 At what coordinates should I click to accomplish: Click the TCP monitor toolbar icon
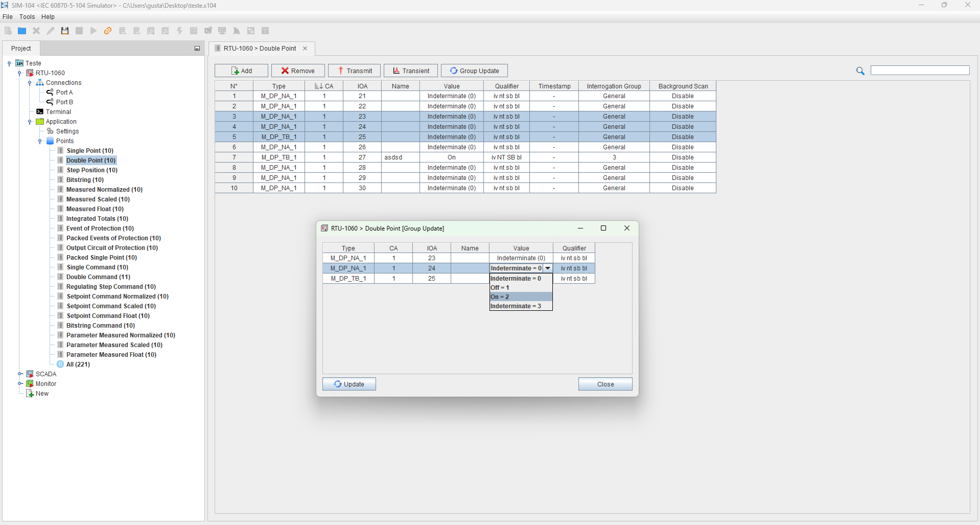pos(222,31)
